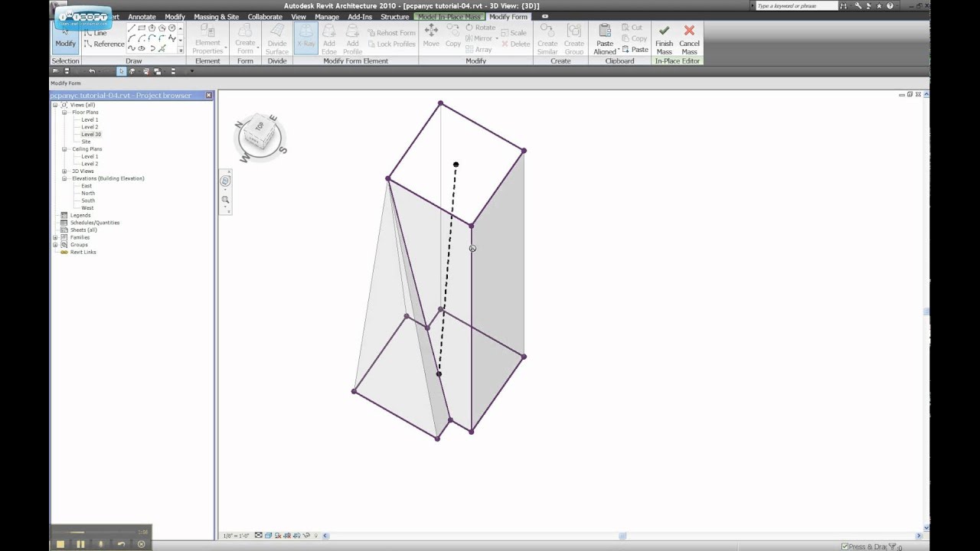Select North elevation in Project browser
980x551 pixels.
click(88, 193)
